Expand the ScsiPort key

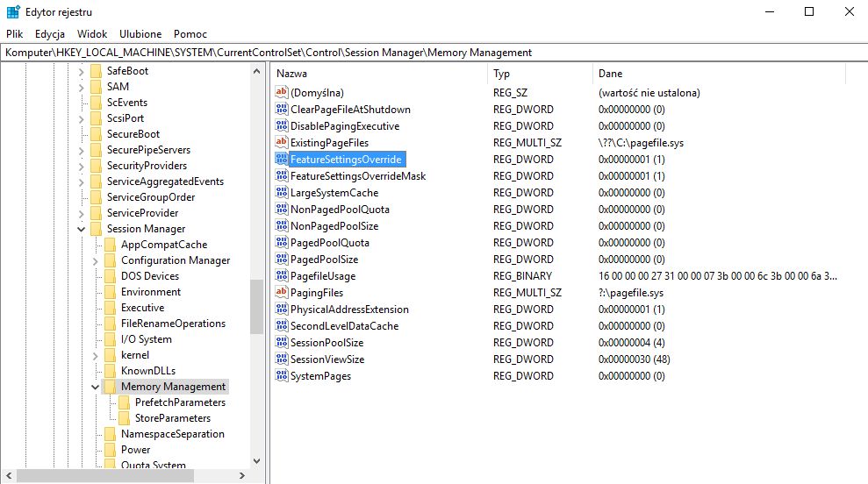(x=82, y=118)
